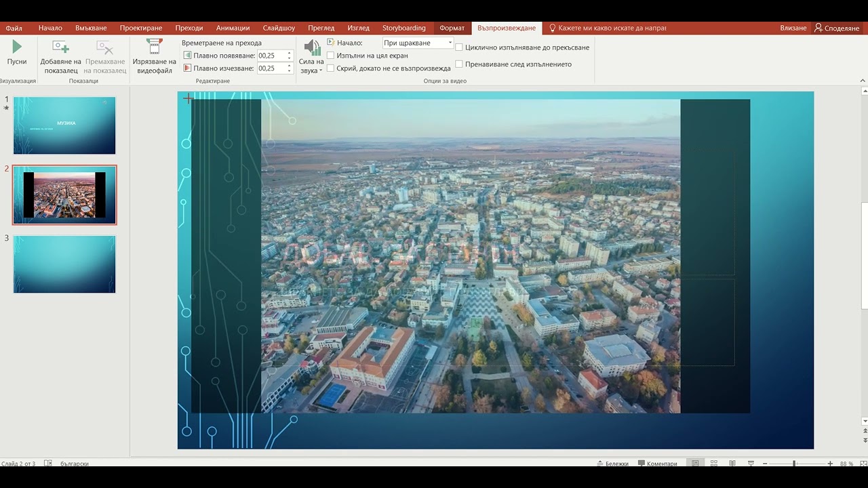Click the zoom in plus button

830,464
